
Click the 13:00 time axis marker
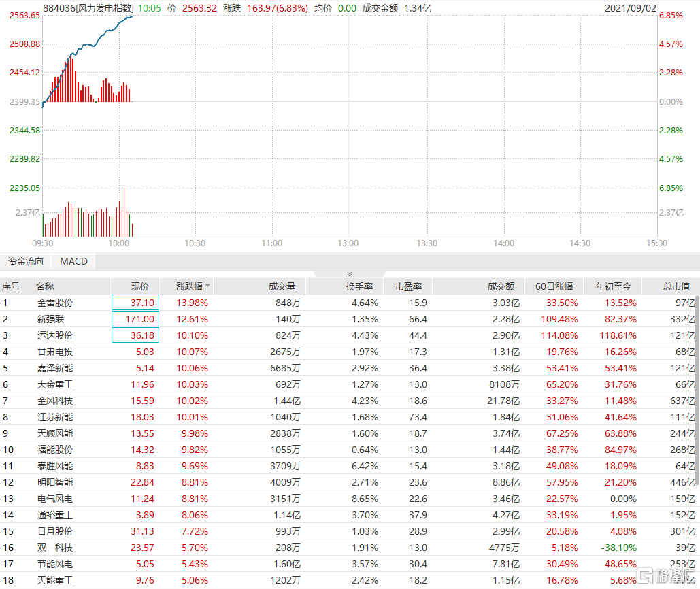click(348, 243)
